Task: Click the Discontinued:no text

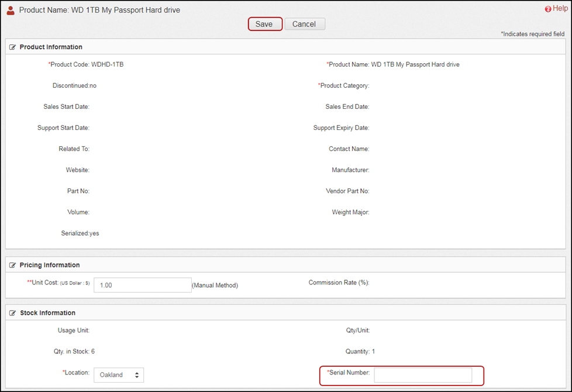Action: coord(74,86)
